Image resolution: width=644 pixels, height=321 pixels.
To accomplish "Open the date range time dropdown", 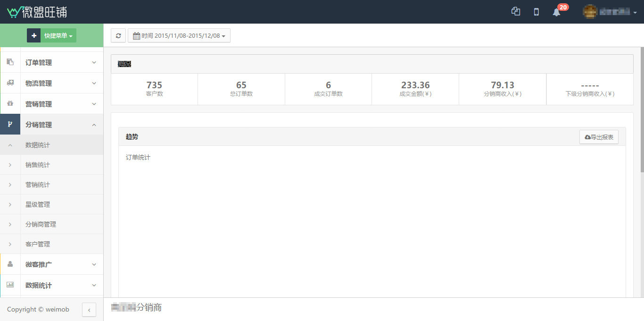I will coord(179,35).
